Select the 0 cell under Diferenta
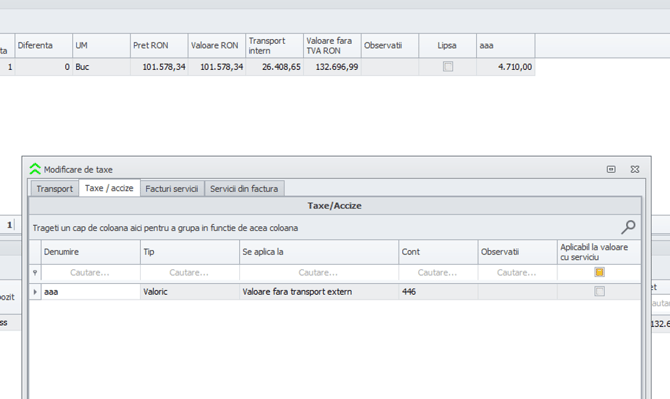Image resolution: width=670 pixels, height=399 pixels. (x=44, y=67)
